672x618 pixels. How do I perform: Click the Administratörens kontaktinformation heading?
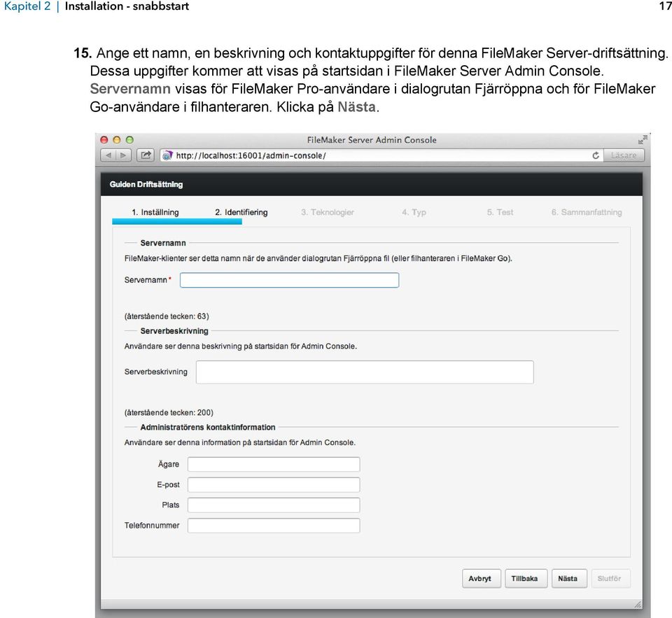(208, 428)
